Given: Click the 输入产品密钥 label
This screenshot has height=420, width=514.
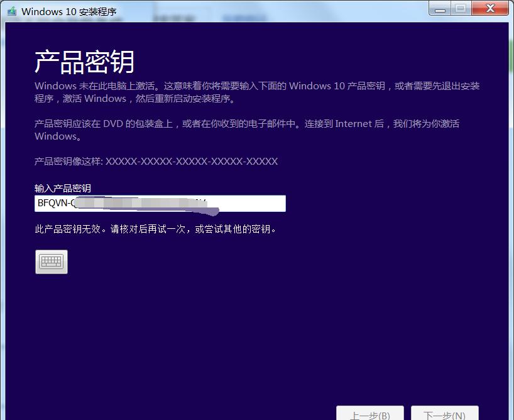Looking at the screenshot, I should 63,189.
